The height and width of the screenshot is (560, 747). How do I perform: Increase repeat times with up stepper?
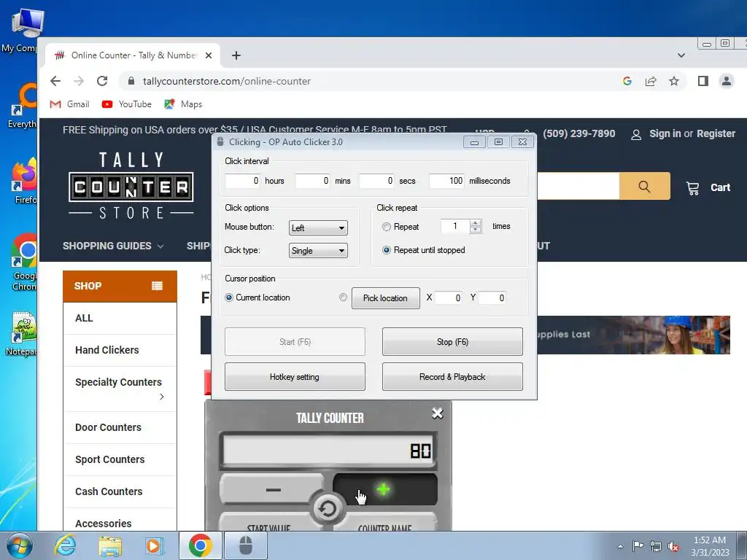[x=475, y=223]
